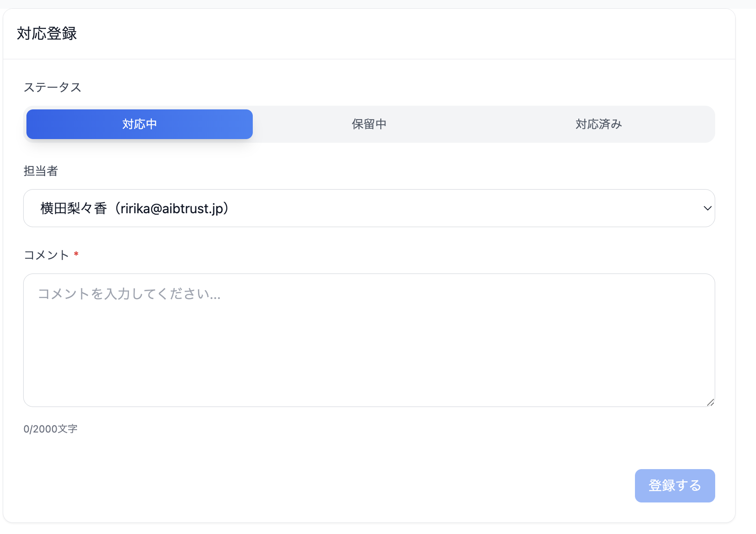Click the red required asterisk
Viewport: 756px width, 534px height.
[76, 254]
